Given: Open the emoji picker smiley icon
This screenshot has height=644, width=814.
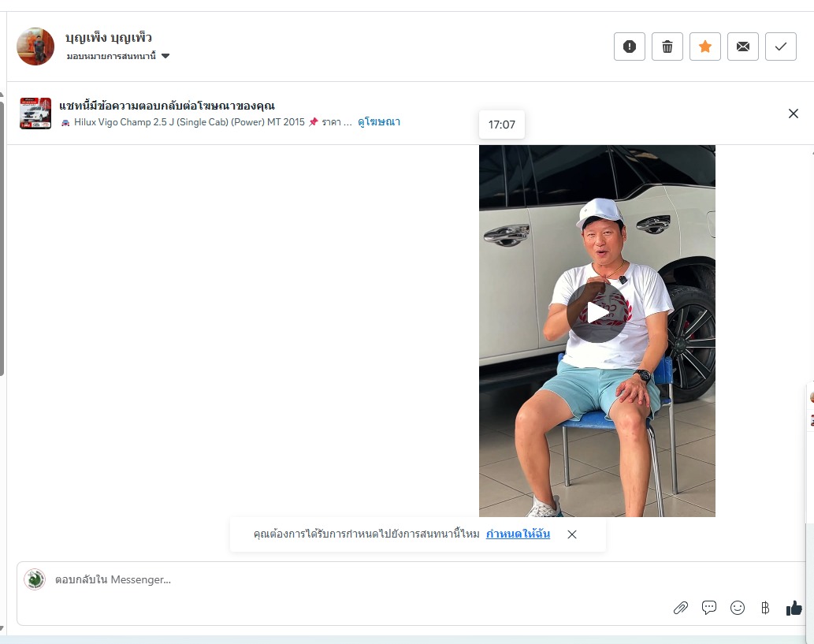Looking at the screenshot, I should coord(738,608).
